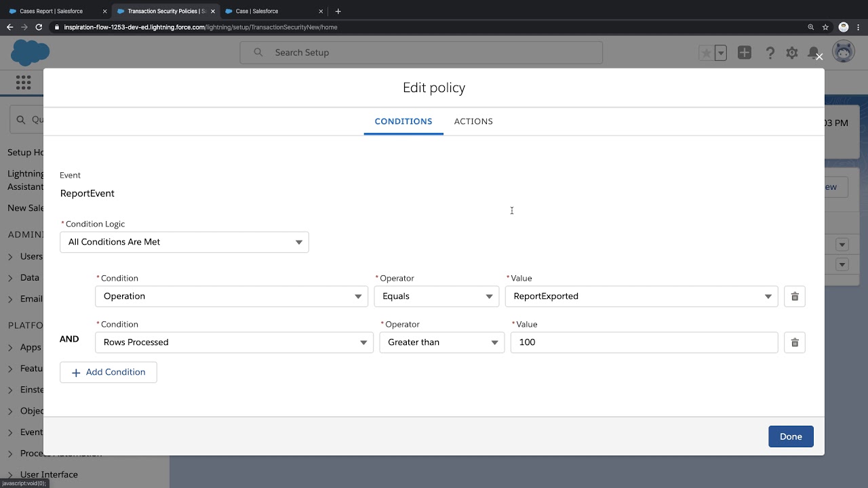This screenshot has width=868, height=488.
Task: Open a new browser tab
Action: coord(338,11)
